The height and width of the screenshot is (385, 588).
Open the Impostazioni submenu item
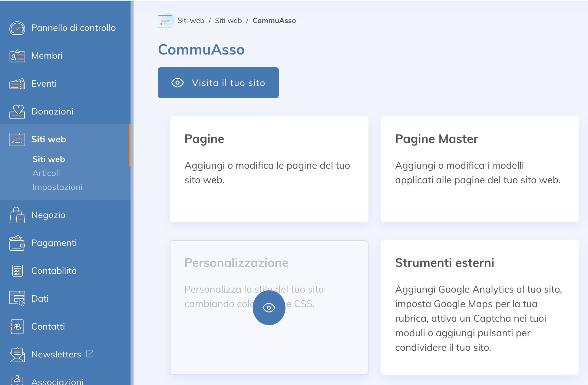(x=57, y=187)
